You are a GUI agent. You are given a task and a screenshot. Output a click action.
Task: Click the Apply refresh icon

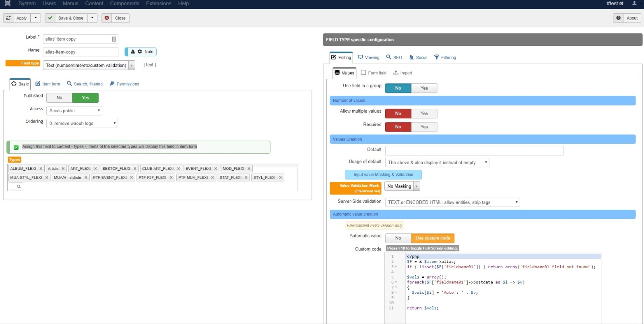8,18
